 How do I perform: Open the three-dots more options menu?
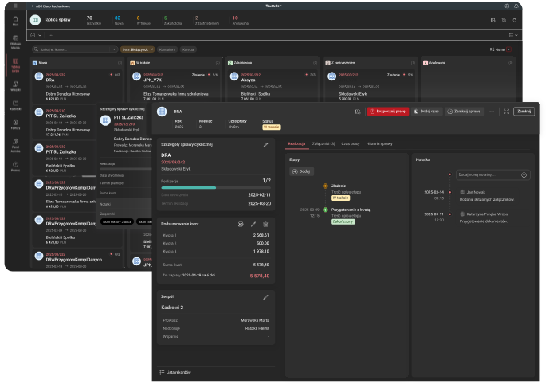492,112
